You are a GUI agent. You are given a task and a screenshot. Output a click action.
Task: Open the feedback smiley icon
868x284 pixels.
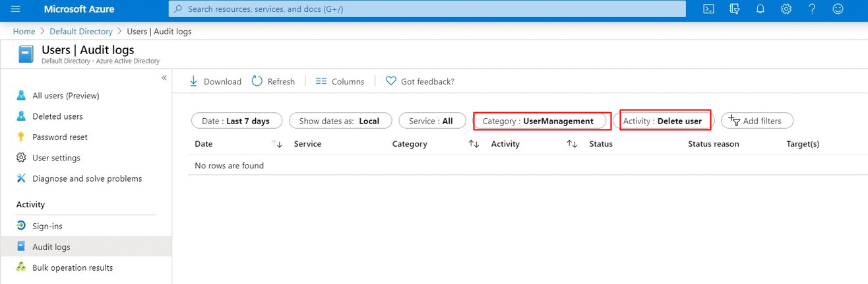(x=838, y=9)
